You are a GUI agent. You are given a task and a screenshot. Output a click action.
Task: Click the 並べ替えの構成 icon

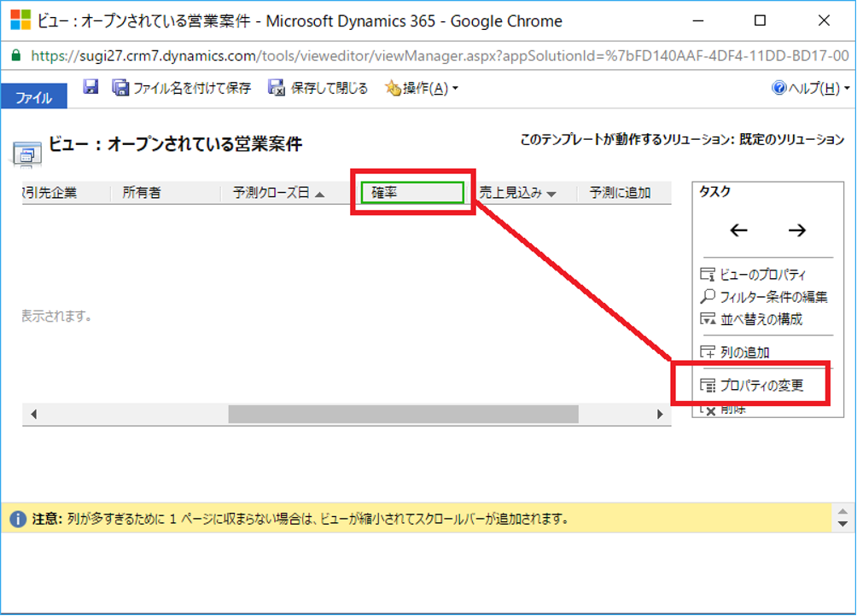708,319
